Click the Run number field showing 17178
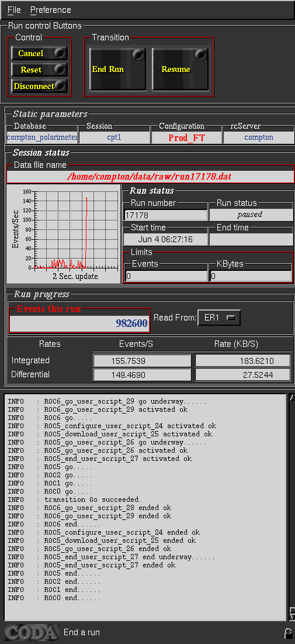Viewport: 295px width, 644px height. point(166,215)
